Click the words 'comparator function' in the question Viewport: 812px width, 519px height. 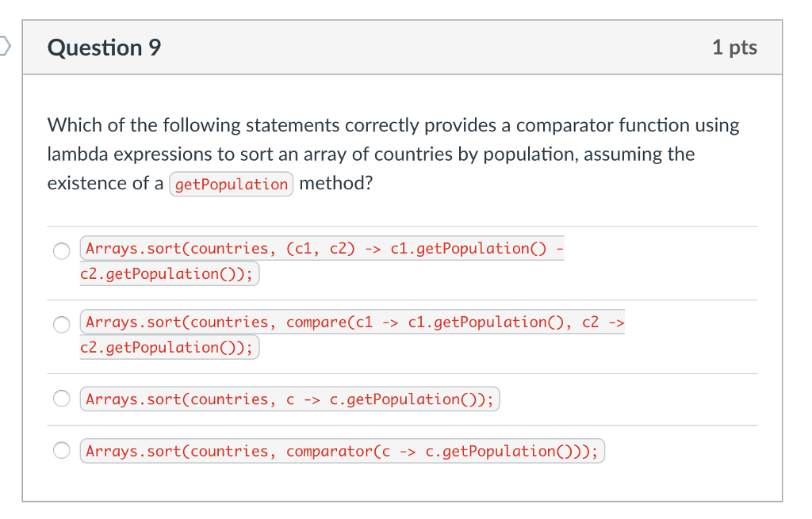(603, 125)
